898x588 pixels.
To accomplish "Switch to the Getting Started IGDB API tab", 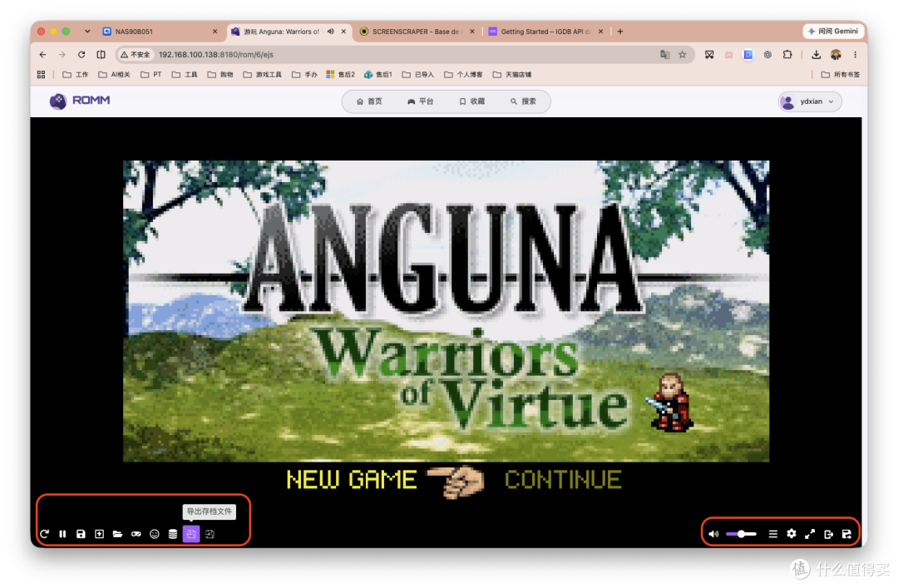I will 545,32.
